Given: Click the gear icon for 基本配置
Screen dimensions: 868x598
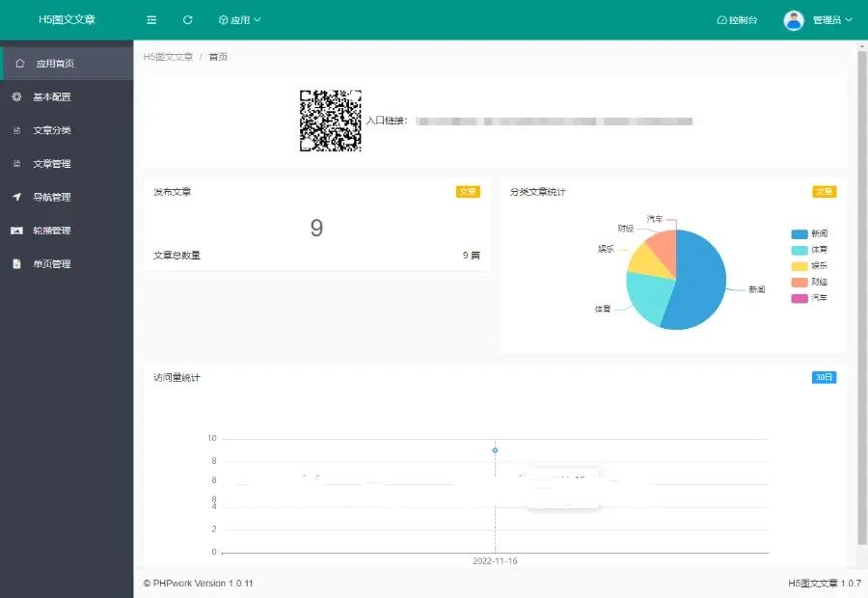Looking at the screenshot, I should pyautogui.click(x=16, y=96).
